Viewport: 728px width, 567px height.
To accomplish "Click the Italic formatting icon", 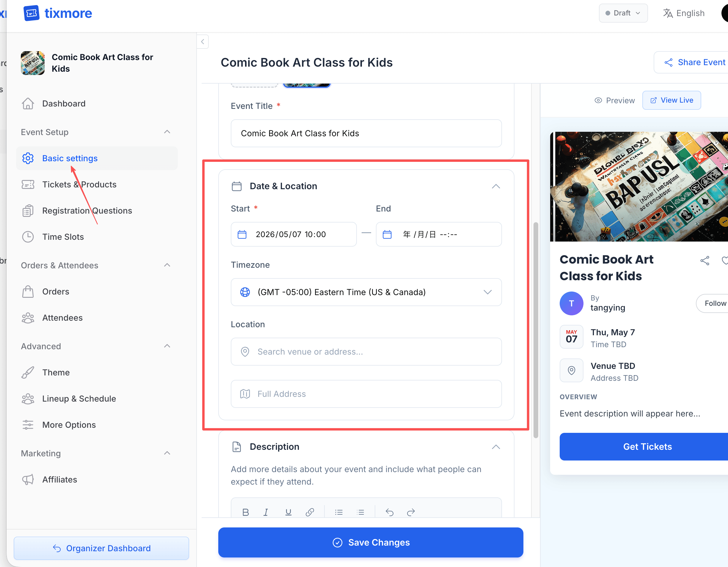I will pos(266,512).
